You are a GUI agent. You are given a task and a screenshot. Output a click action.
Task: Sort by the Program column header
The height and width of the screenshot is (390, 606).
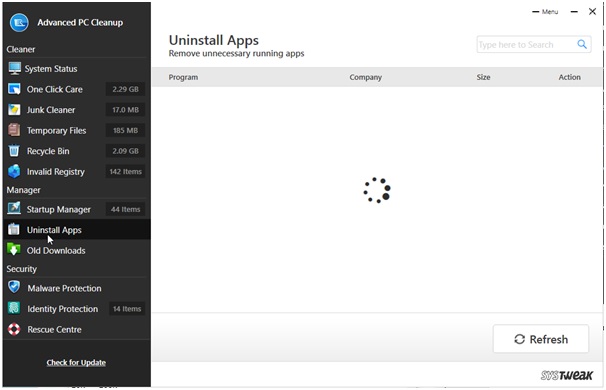tap(183, 77)
